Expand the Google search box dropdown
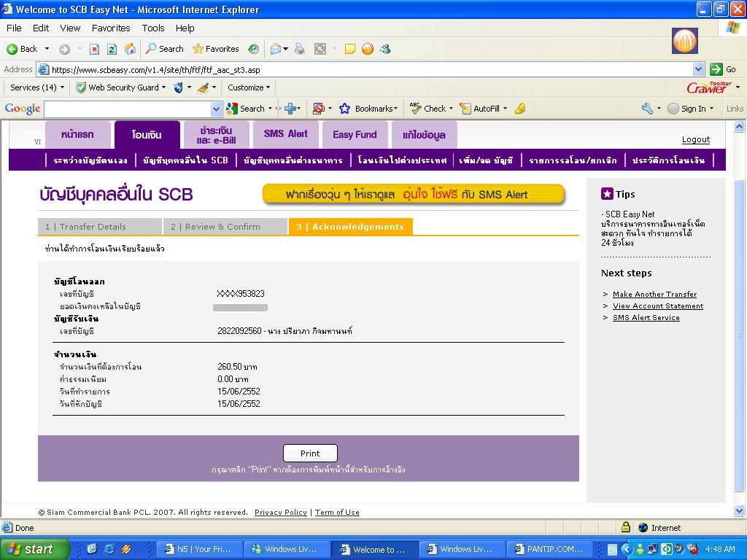The width and height of the screenshot is (747, 560). [216, 109]
